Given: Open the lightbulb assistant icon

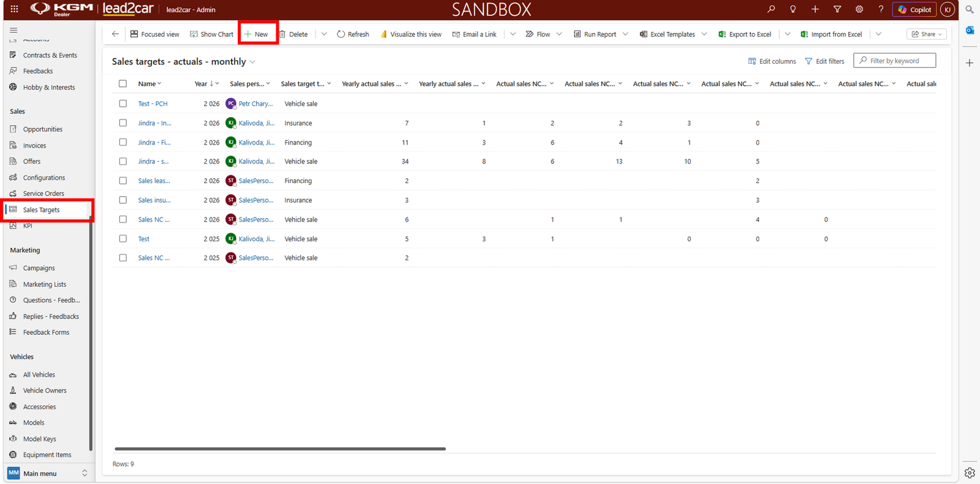Looking at the screenshot, I should pos(793,9).
